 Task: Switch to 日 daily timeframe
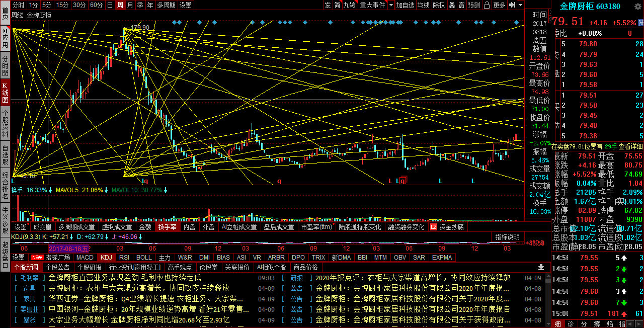click(110, 5)
